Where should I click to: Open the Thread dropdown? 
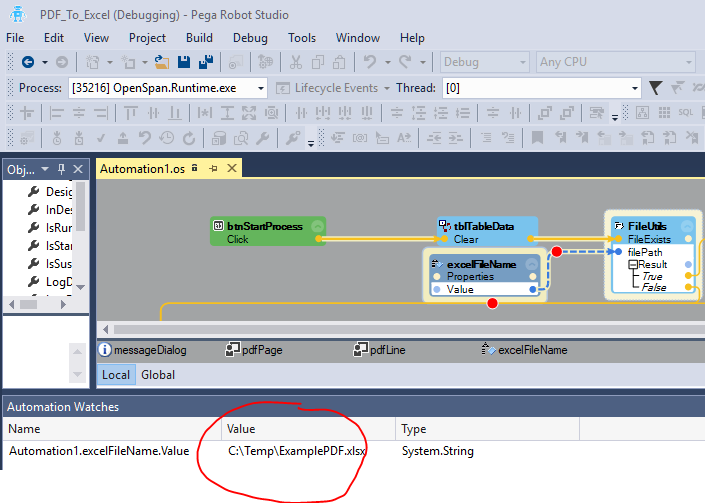point(634,88)
